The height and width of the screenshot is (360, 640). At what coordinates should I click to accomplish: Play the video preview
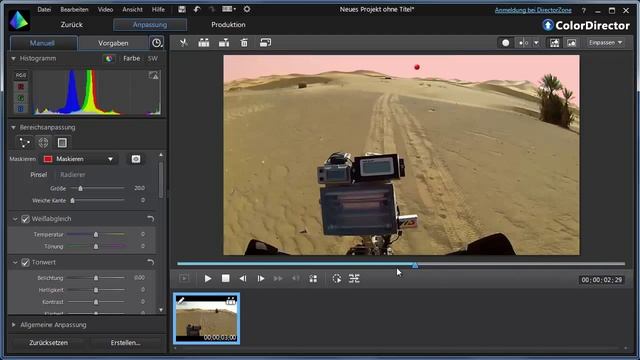click(x=208, y=278)
